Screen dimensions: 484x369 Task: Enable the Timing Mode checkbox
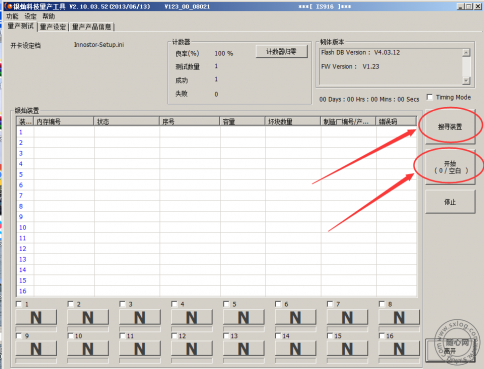point(430,97)
